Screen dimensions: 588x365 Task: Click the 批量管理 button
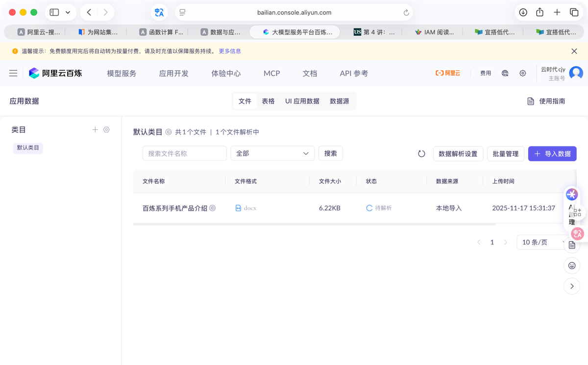(x=506, y=154)
